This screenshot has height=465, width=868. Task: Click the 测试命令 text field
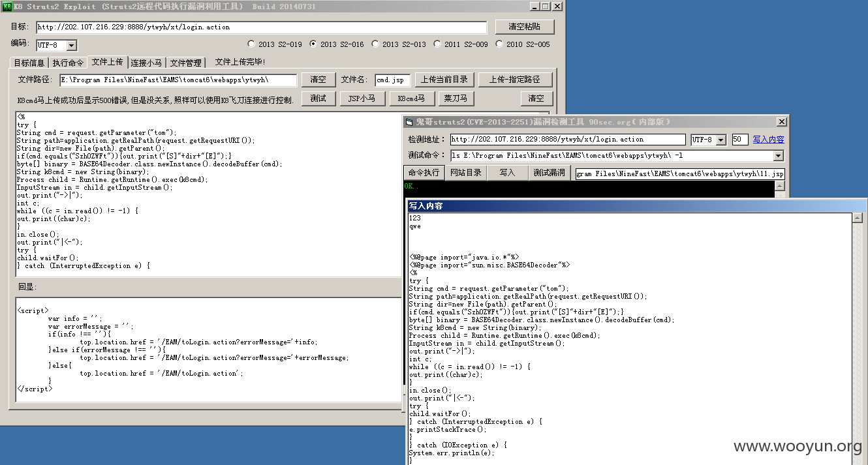point(612,156)
